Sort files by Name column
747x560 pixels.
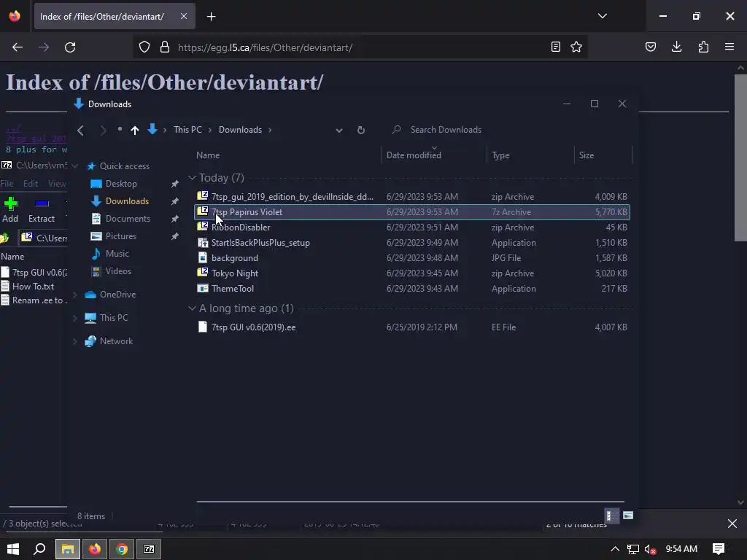pyautogui.click(x=208, y=155)
